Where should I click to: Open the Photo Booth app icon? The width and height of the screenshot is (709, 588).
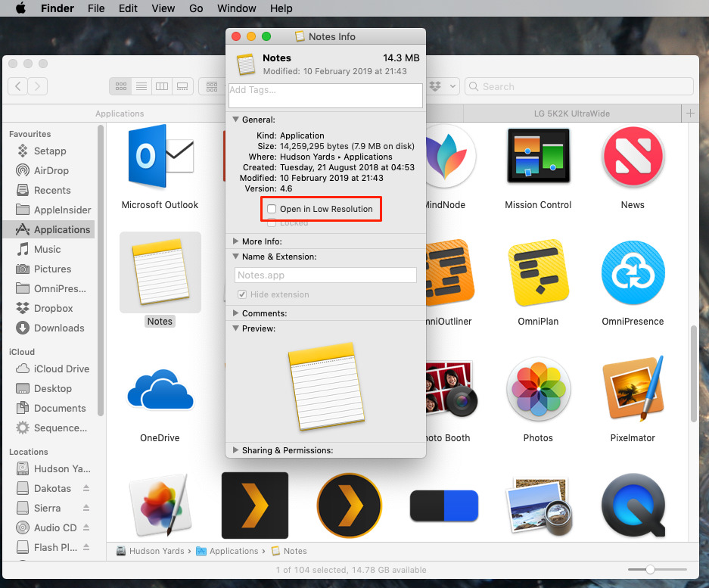450,389
